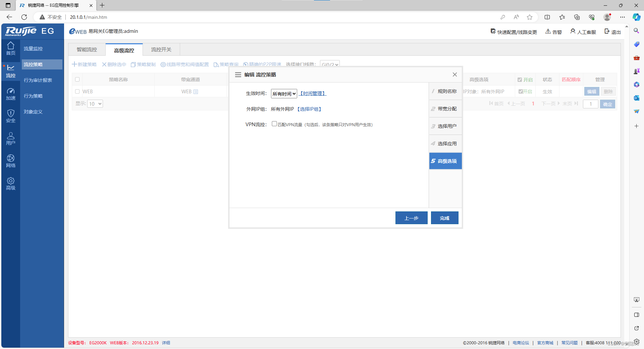
Task: Open the 安全 security shield icon
Action: coord(11,116)
